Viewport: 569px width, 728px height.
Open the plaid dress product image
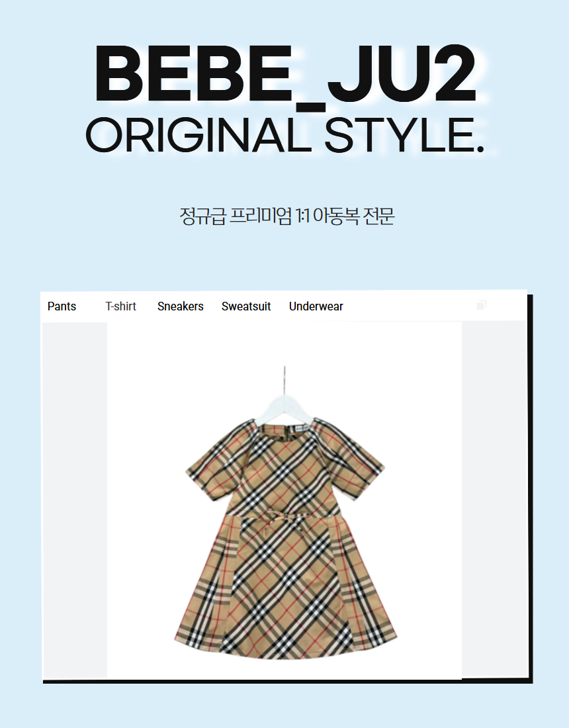click(284, 500)
